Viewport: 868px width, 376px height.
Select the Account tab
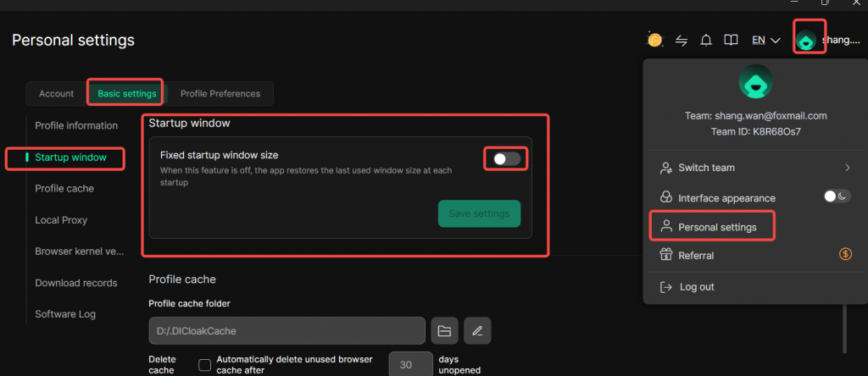57,93
